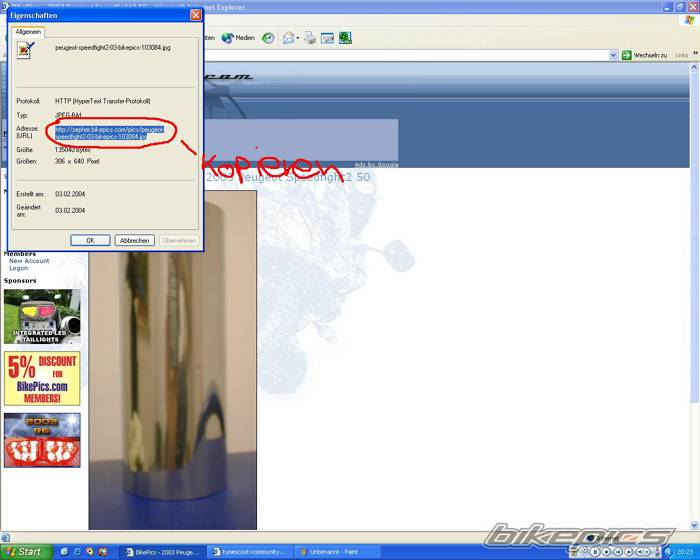Switch to the Allgemein tab
Image resolution: width=700 pixels, height=560 pixels.
point(28,32)
